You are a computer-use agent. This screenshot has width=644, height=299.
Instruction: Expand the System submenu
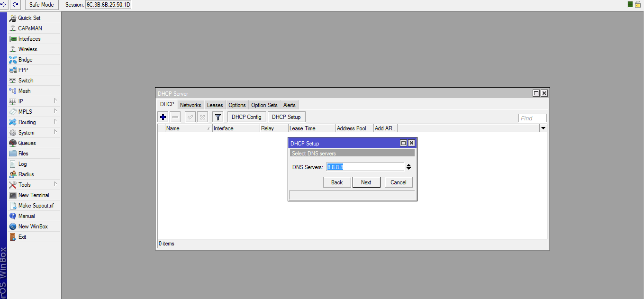point(34,133)
